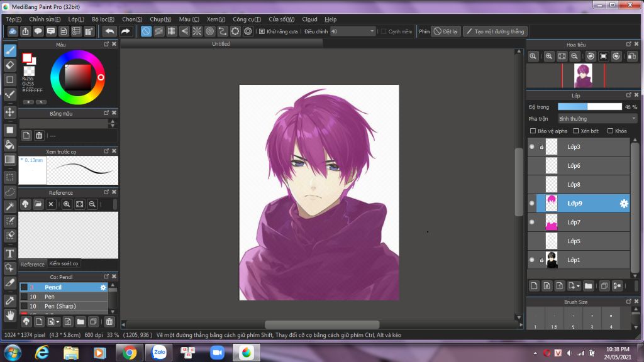Expand the add-brush dropdown arrow
This screenshot has height=362, width=644.
tap(58, 322)
